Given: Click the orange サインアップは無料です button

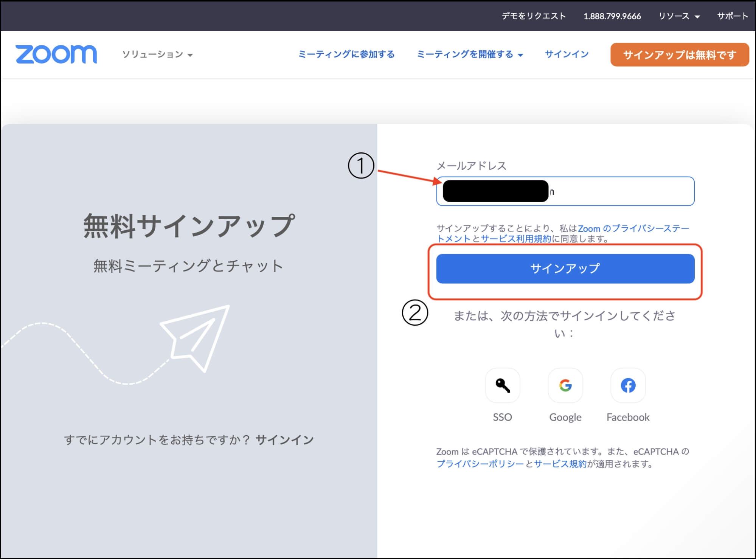Looking at the screenshot, I should click(679, 55).
